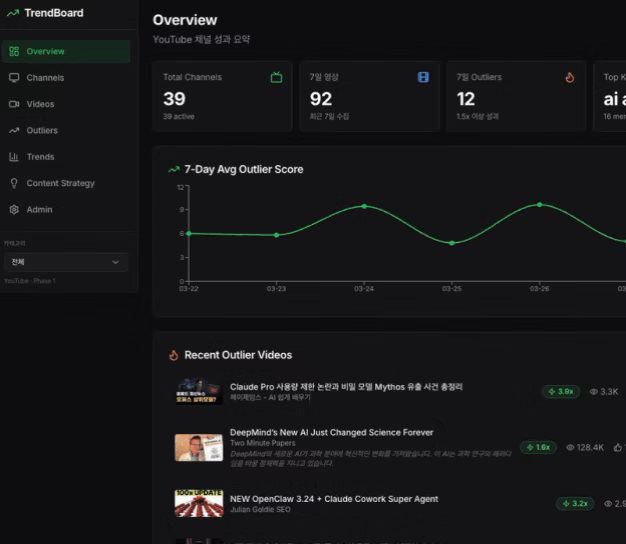The height and width of the screenshot is (544, 626).
Task: Click the Channels monitor icon
Action: click(x=14, y=78)
